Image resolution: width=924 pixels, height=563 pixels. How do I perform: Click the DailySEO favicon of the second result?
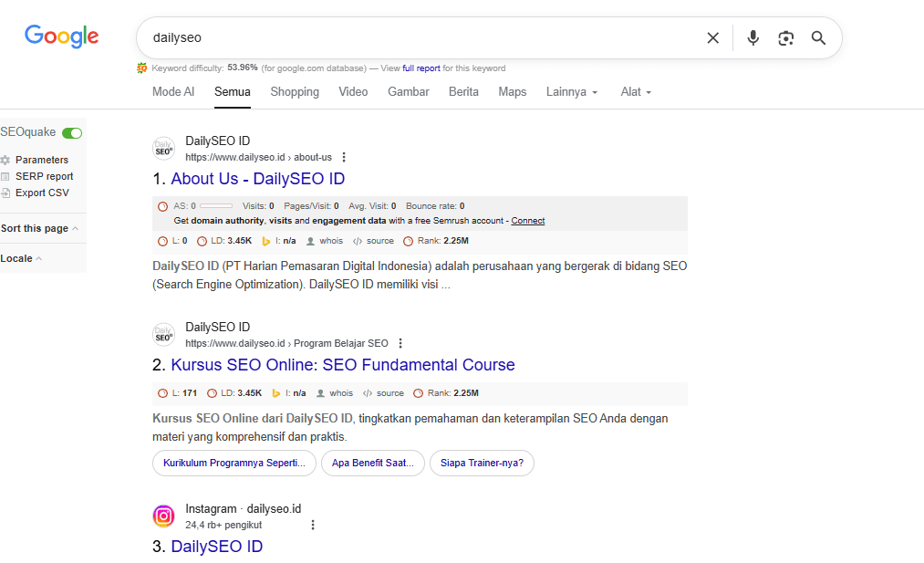[163, 334]
